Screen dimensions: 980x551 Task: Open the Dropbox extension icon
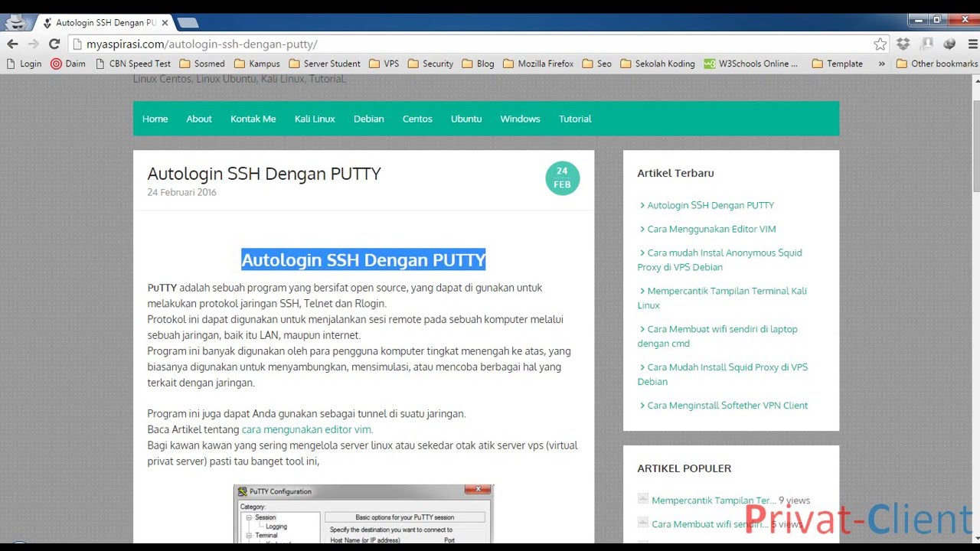coord(903,44)
